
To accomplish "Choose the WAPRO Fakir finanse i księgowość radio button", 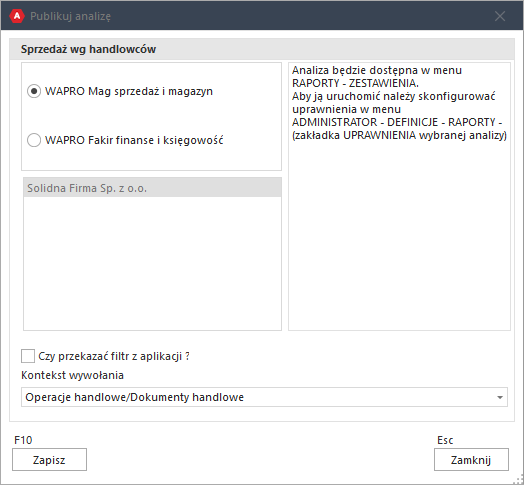I will [34, 140].
